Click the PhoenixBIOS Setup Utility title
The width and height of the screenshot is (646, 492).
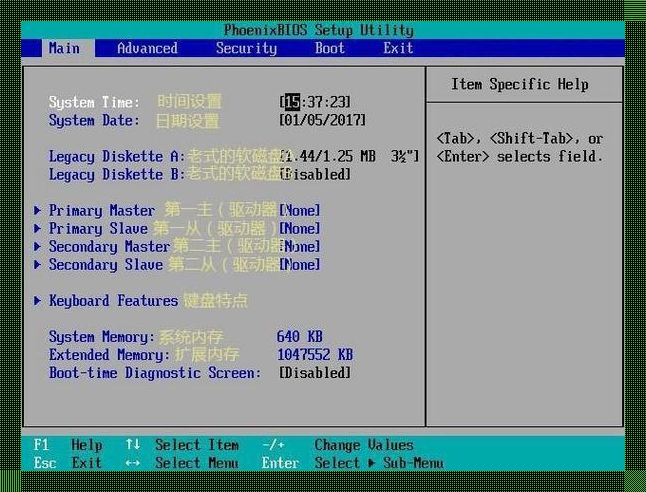pos(318,30)
